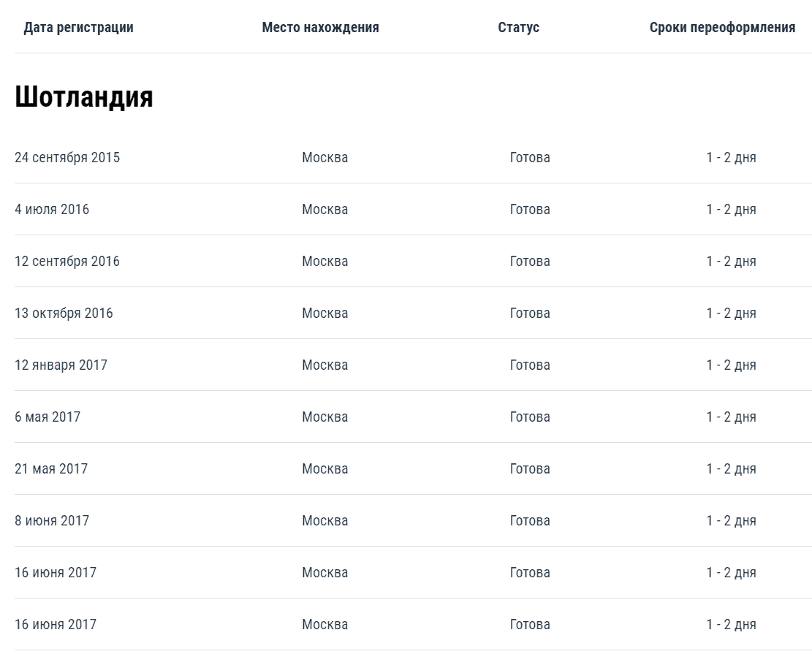The height and width of the screenshot is (665, 812).
Task: Click the "Дата регистрации" column header
Action: [x=78, y=28]
